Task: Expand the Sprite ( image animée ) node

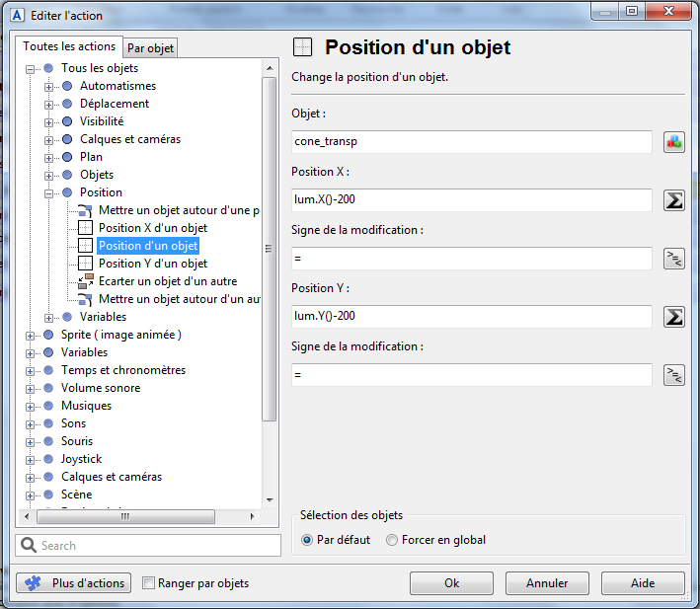Action: (30, 336)
